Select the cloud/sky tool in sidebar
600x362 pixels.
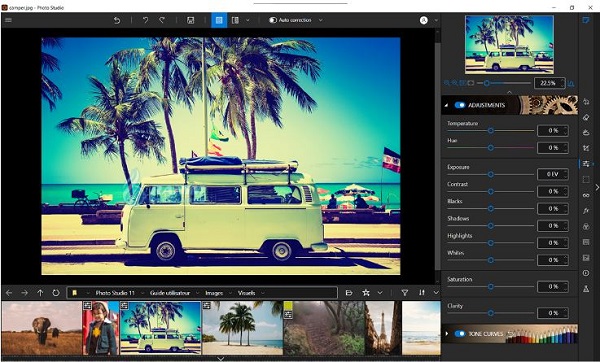pos(586,133)
